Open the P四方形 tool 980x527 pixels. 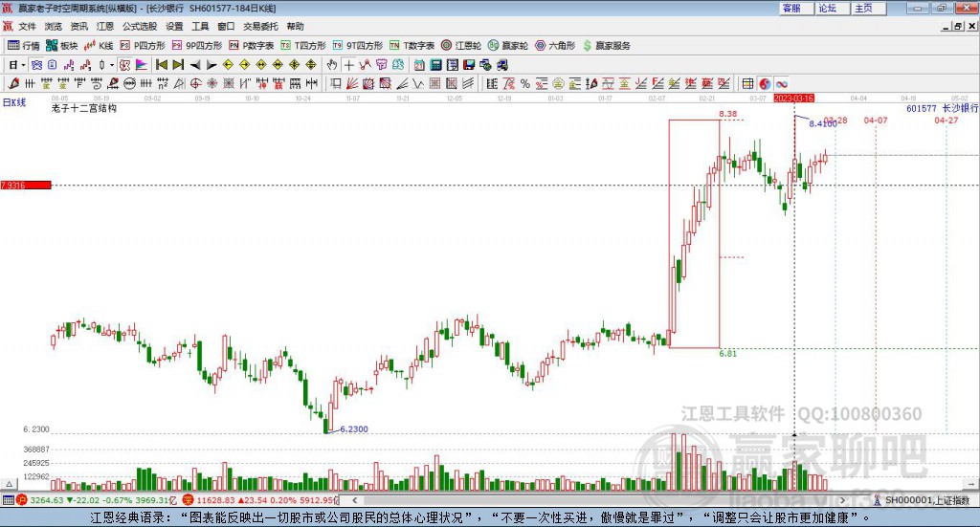point(143,46)
